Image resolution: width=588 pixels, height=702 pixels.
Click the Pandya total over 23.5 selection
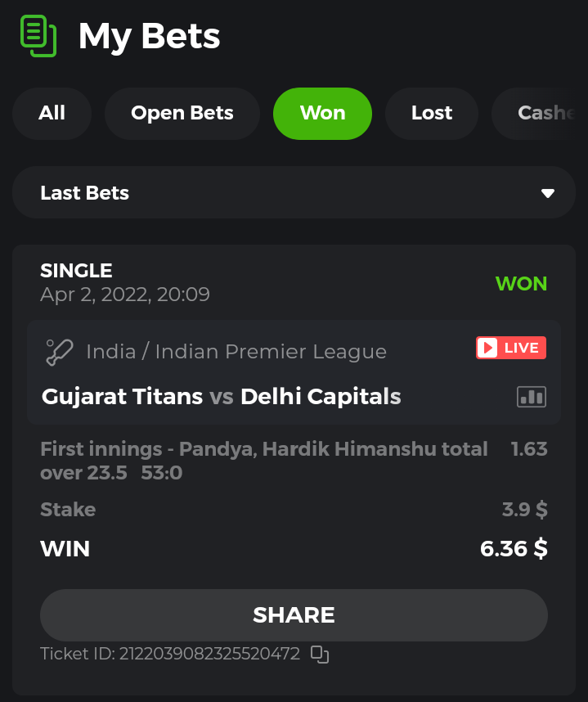pyautogui.click(x=264, y=461)
